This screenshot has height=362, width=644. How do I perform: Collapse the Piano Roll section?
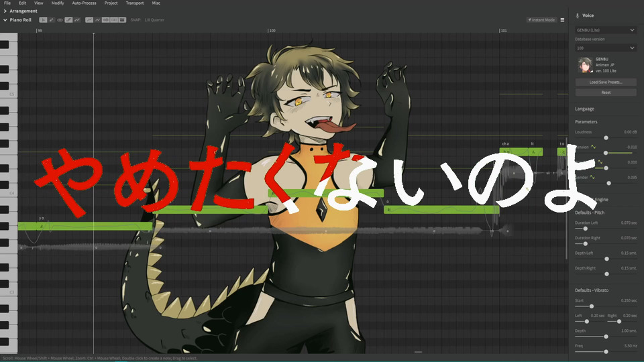[x=5, y=19]
